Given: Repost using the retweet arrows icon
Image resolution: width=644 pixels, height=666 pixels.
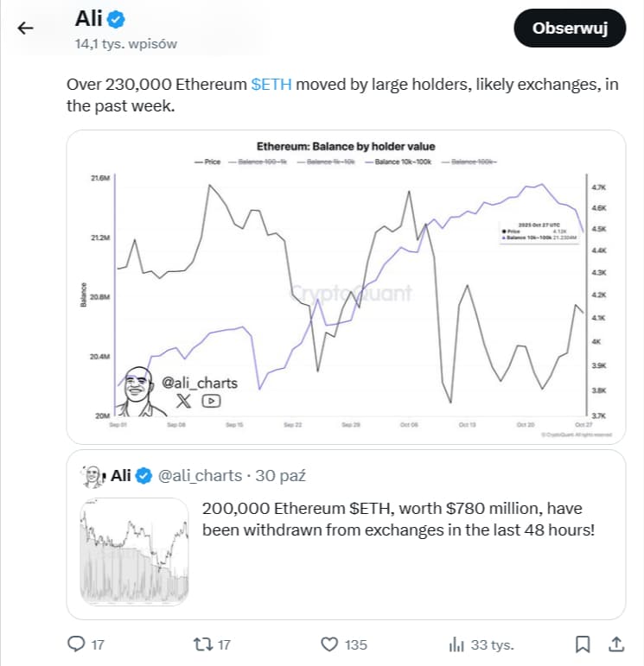Looking at the screenshot, I should [200, 644].
